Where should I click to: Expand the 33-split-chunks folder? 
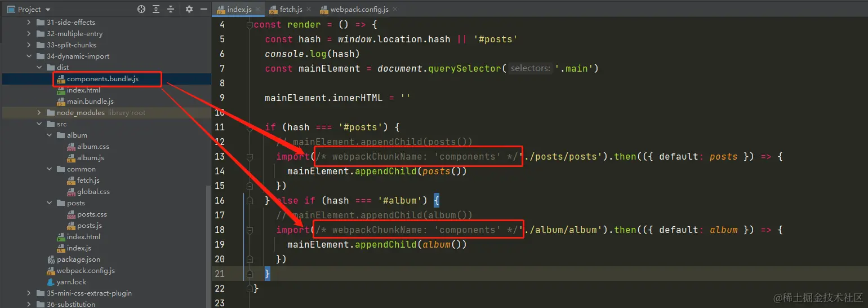pos(29,45)
